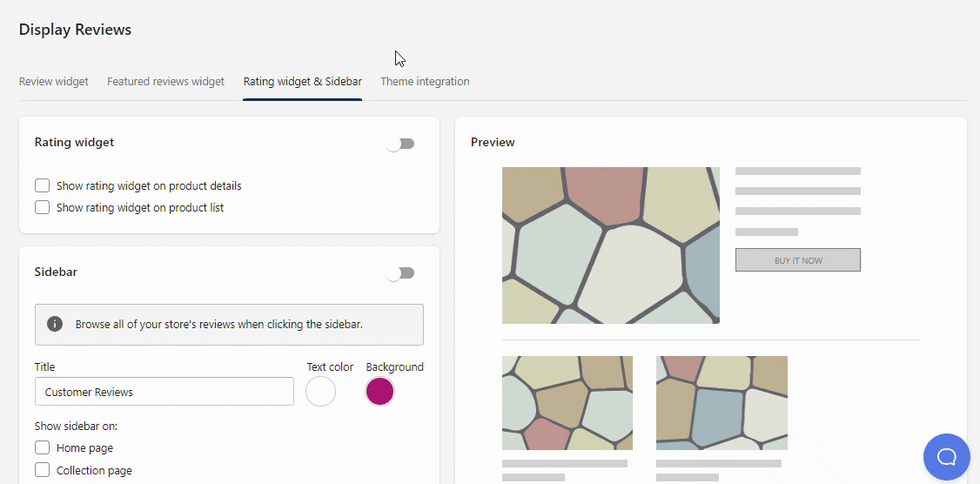The image size is (980, 484).
Task: Tick the Collection page checkbox
Action: click(x=42, y=470)
